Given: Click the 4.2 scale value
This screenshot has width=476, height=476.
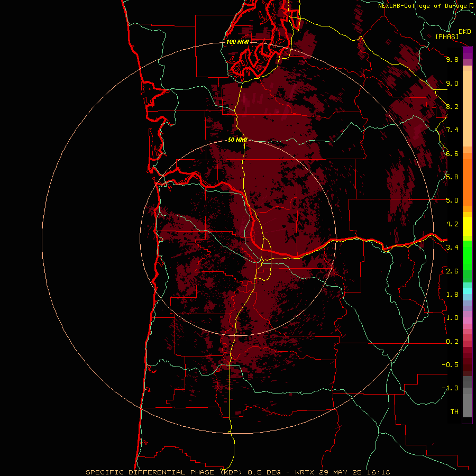Looking at the screenshot, I should [x=452, y=224].
